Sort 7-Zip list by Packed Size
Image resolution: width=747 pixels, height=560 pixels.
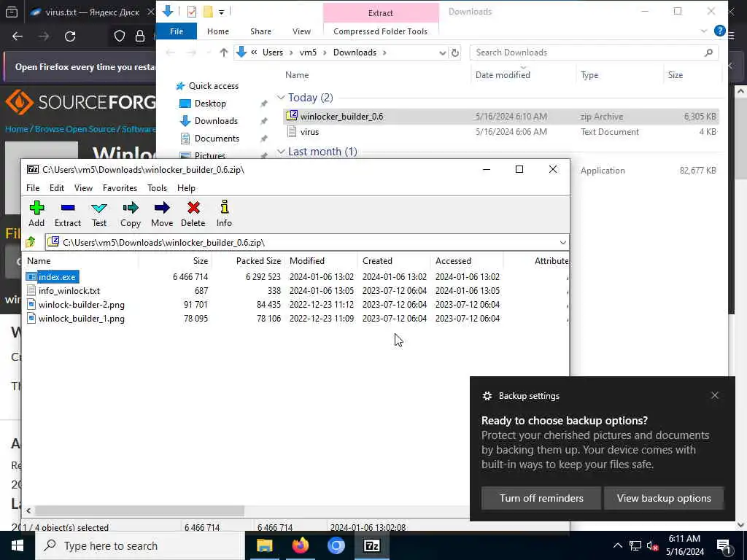(258, 261)
